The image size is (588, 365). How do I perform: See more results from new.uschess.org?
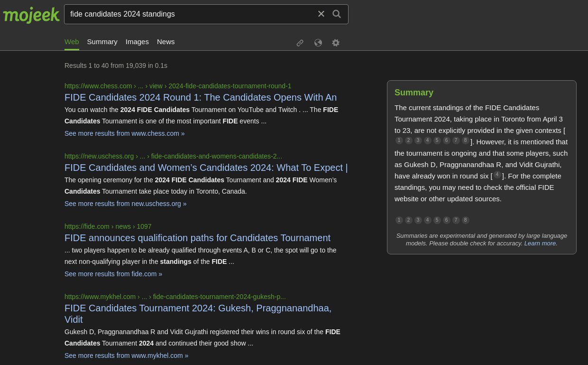pyautogui.click(x=126, y=204)
